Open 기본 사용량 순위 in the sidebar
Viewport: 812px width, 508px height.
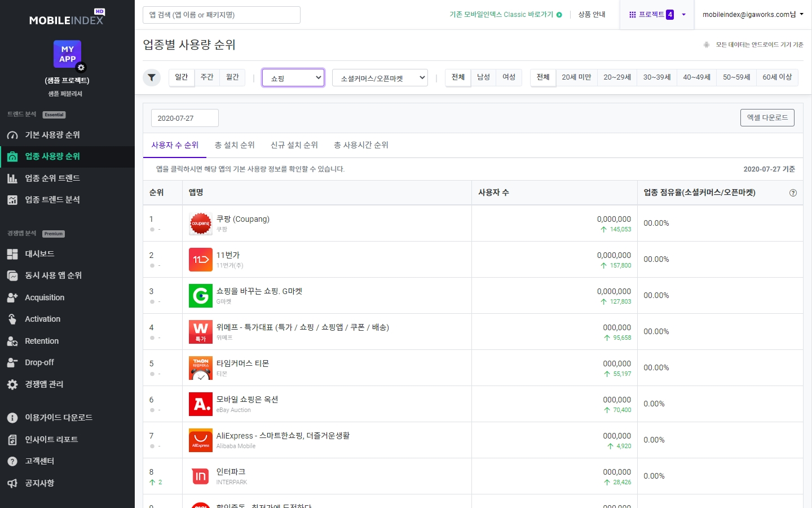(67, 135)
